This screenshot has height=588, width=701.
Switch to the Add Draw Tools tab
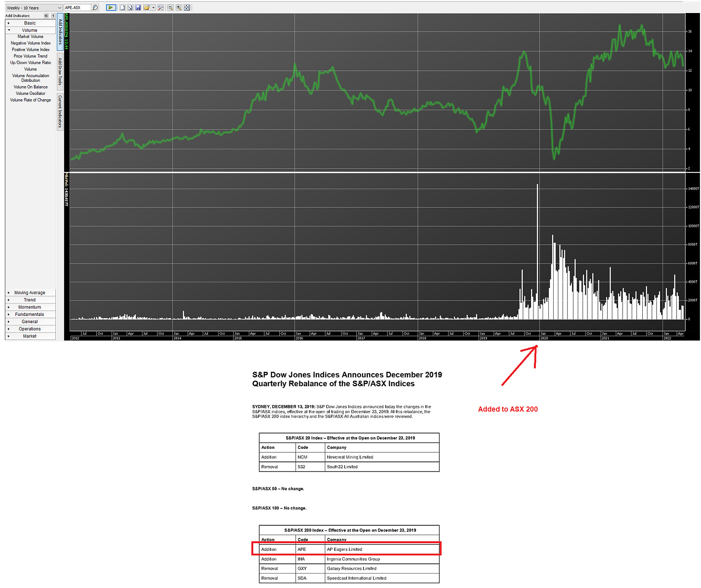coord(60,71)
